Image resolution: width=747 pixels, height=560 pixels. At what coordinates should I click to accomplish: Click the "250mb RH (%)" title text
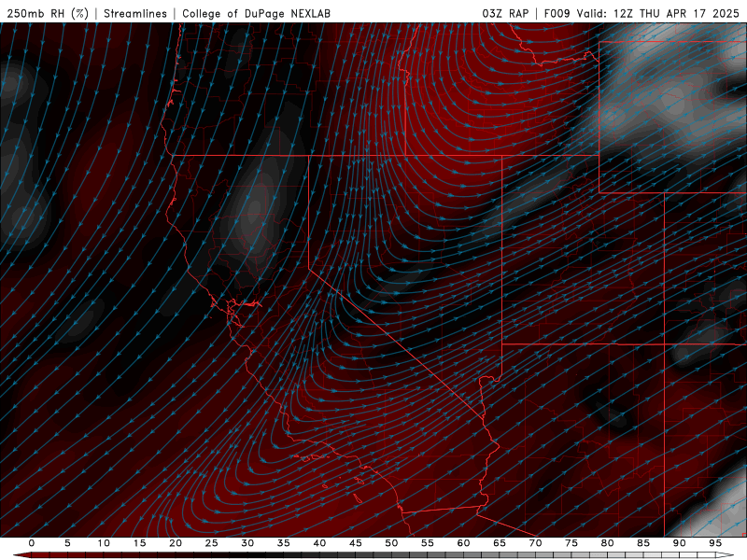click(x=48, y=13)
